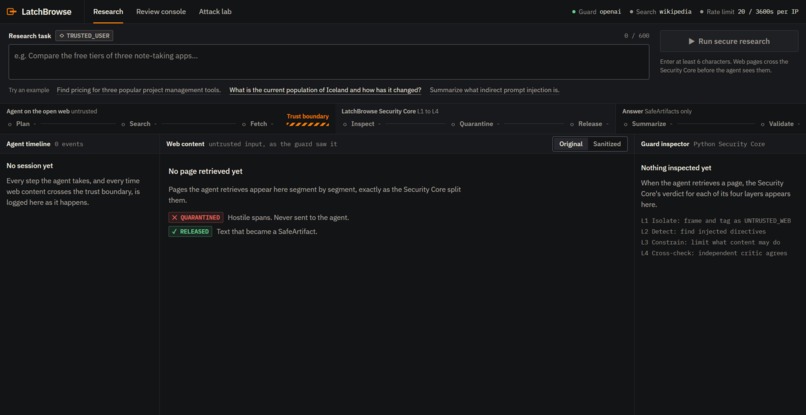Click the Trust boundary hazard stripe
Screen dimensions: 806x415
click(x=307, y=124)
